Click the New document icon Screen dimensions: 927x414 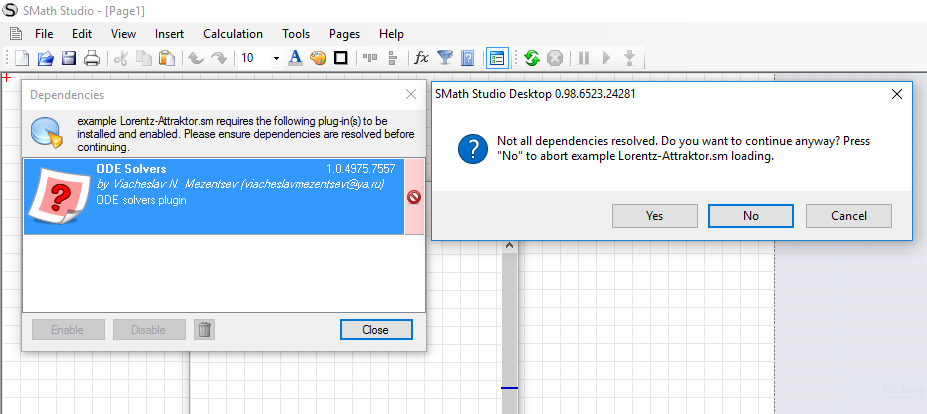coord(21,58)
